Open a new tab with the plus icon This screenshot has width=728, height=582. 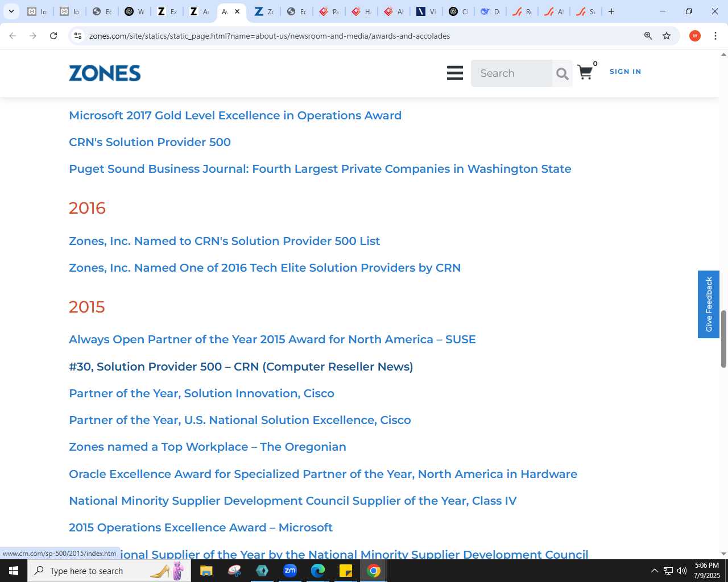(x=611, y=11)
